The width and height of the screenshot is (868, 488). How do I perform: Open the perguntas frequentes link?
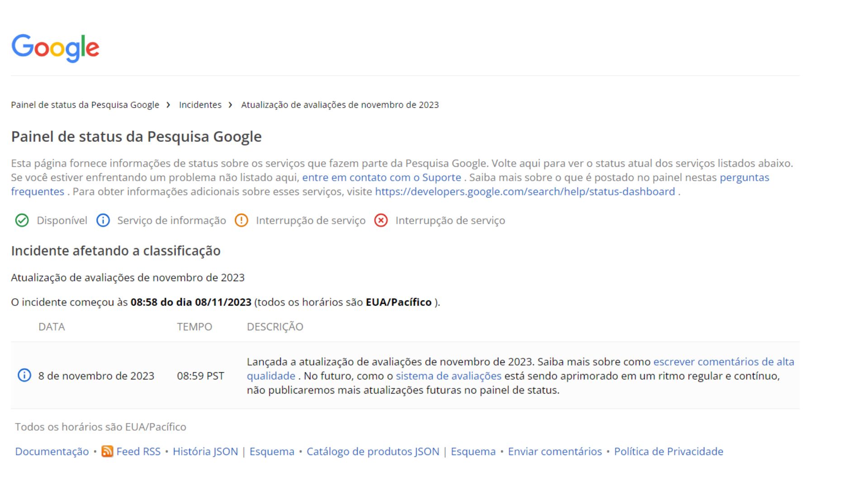(x=744, y=178)
